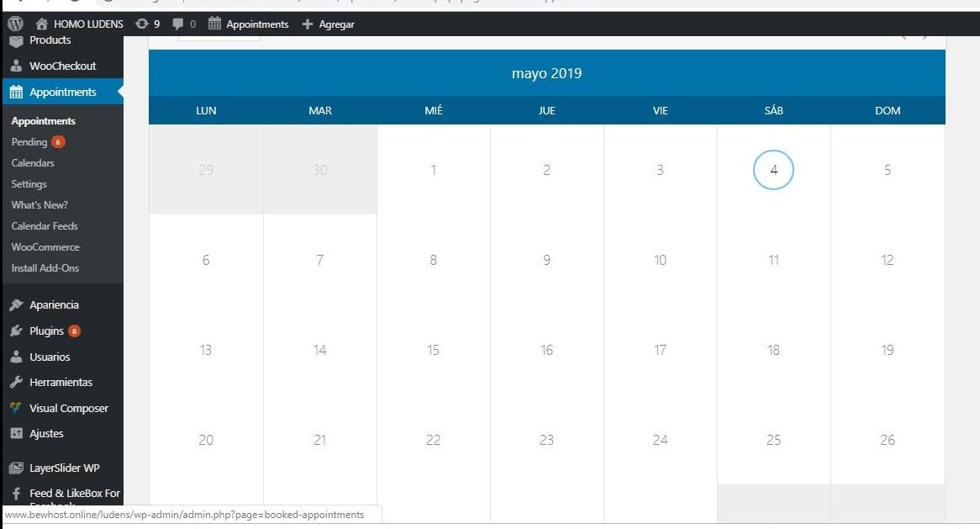The image size is (980, 529).
Task: Select date 23 on the calendar
Action: pos(547,440)
